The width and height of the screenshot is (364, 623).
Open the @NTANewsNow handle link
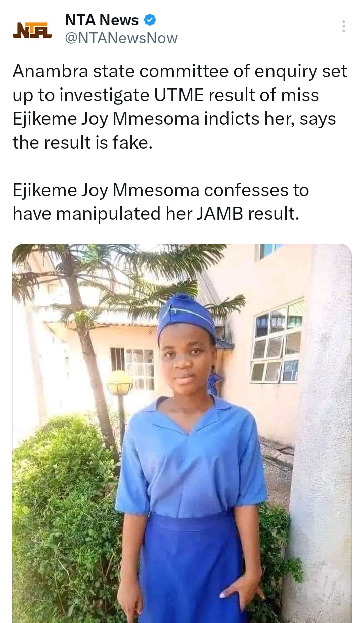click(x=121, y=38)
